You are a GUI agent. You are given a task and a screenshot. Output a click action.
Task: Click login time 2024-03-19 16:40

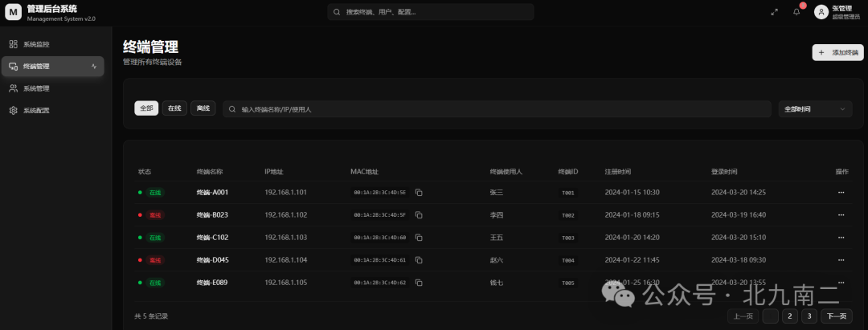pos(739,215)
